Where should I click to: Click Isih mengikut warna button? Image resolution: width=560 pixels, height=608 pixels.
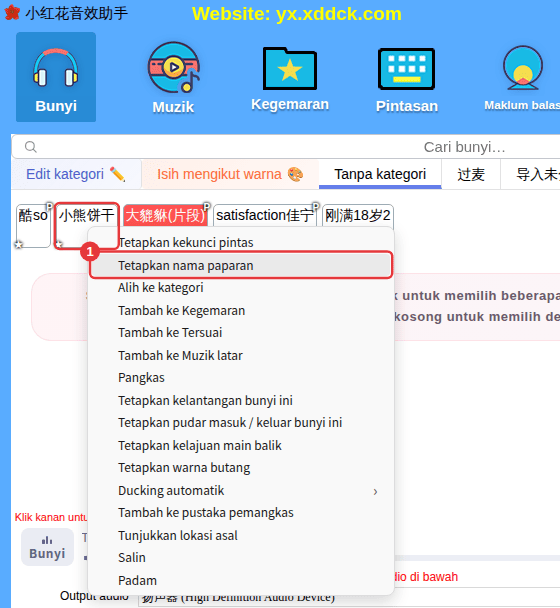pyautogui.click(x=230, y=174)
